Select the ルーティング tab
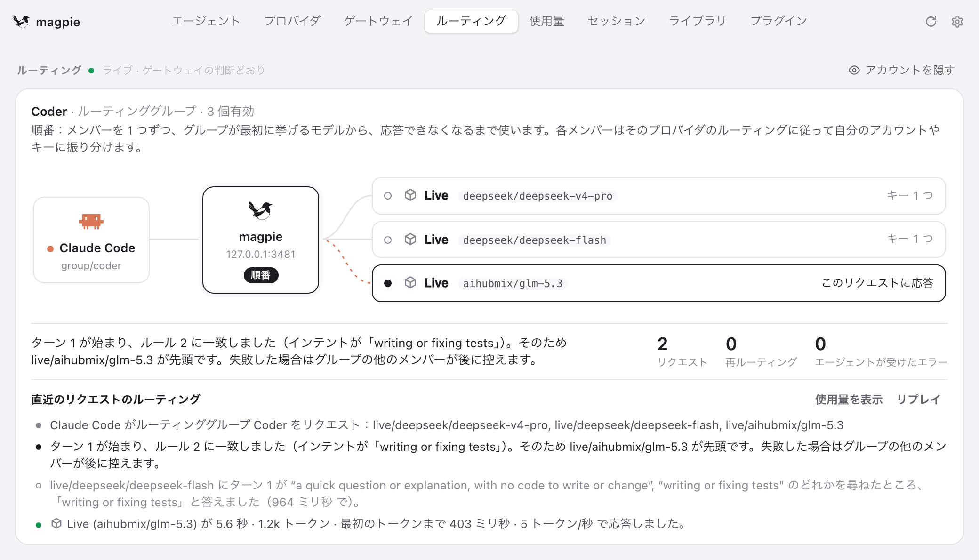 click(471, 21)
